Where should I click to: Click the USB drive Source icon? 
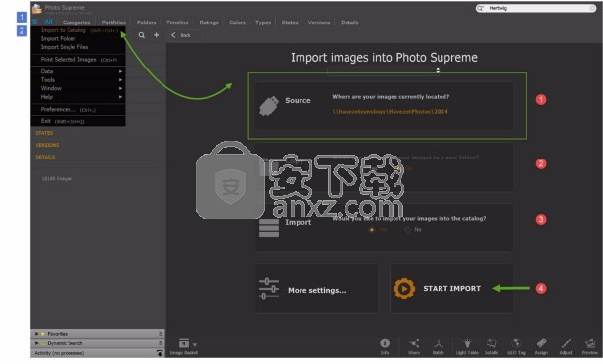(x=269, y=106)
